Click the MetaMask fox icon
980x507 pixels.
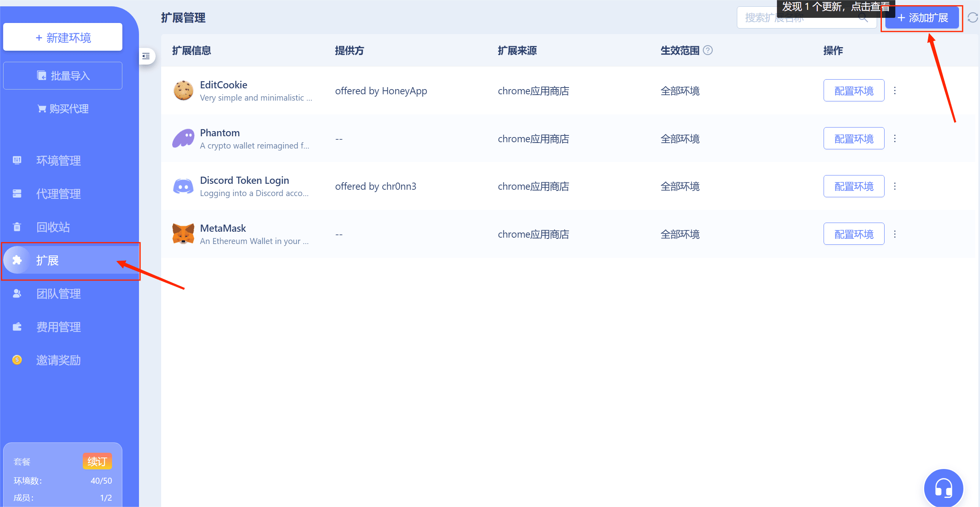point(183,234)
